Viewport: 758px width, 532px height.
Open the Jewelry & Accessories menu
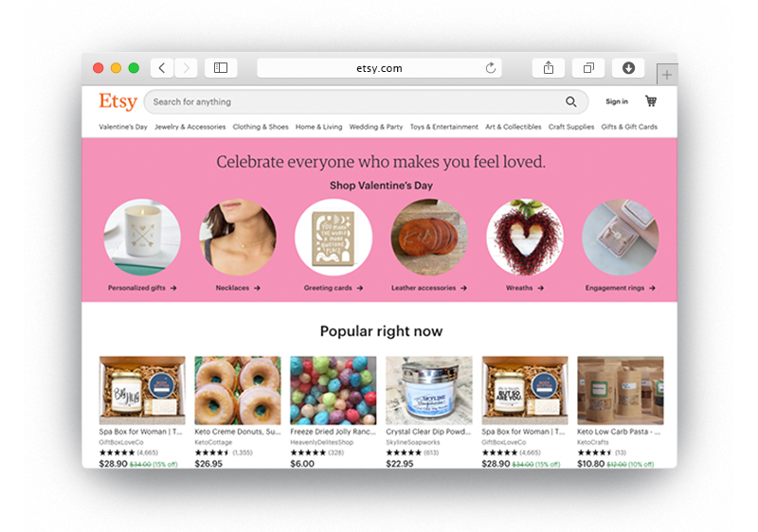pyautogui.click(x=190, y=127)
